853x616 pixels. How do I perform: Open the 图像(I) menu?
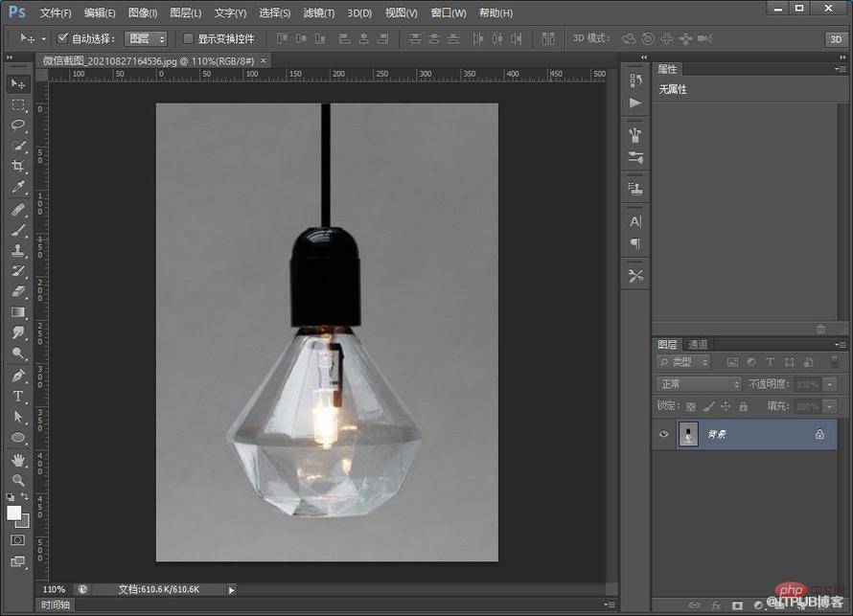click(143, 12)
